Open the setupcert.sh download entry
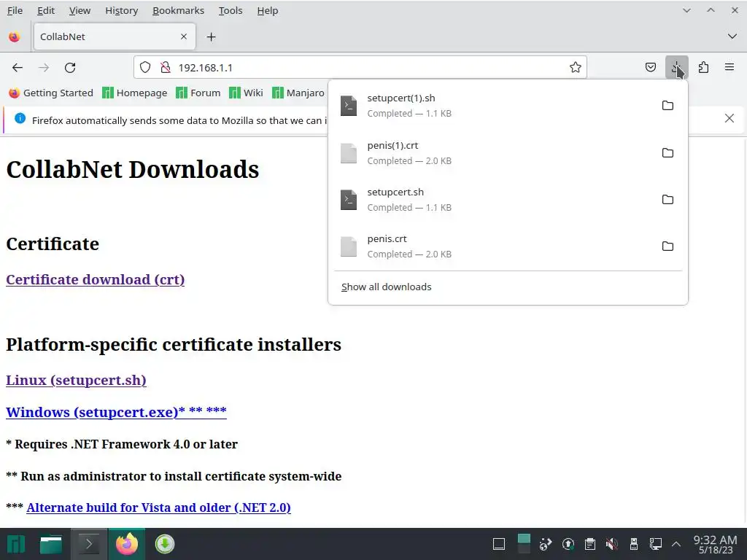This screenshot has width=747, height=560. tap(493, 199)
